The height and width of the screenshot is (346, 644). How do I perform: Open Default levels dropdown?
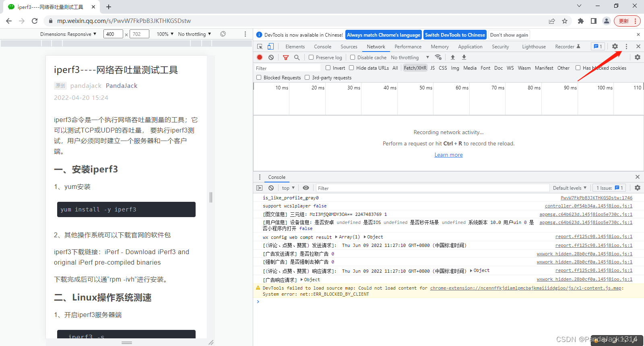point(570,188)
